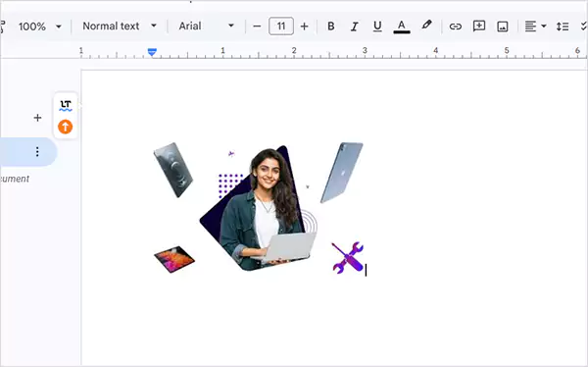Decrease font size with the minus button
The image size is (588, 367).
click(257, 26)
